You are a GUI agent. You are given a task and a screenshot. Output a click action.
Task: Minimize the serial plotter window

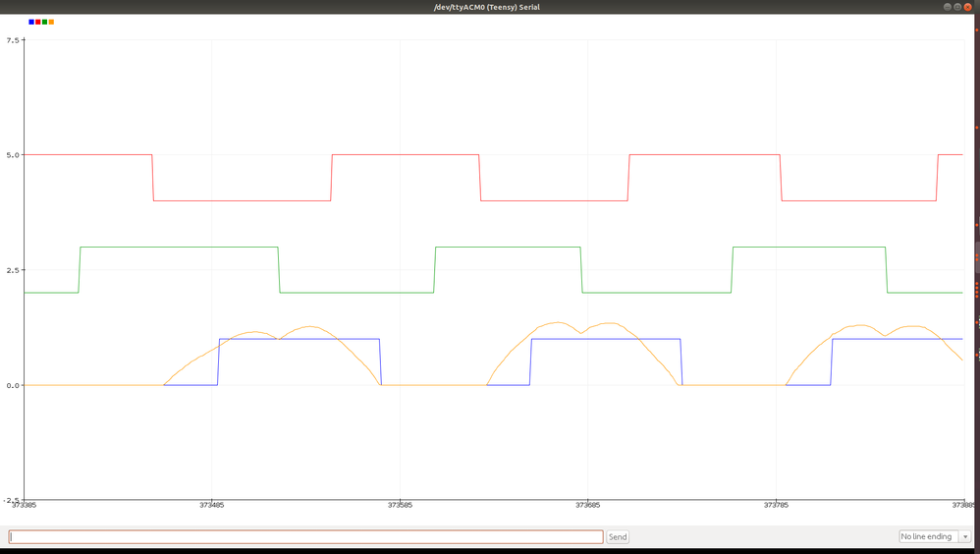pyautogui.click(x=948, y=7)
